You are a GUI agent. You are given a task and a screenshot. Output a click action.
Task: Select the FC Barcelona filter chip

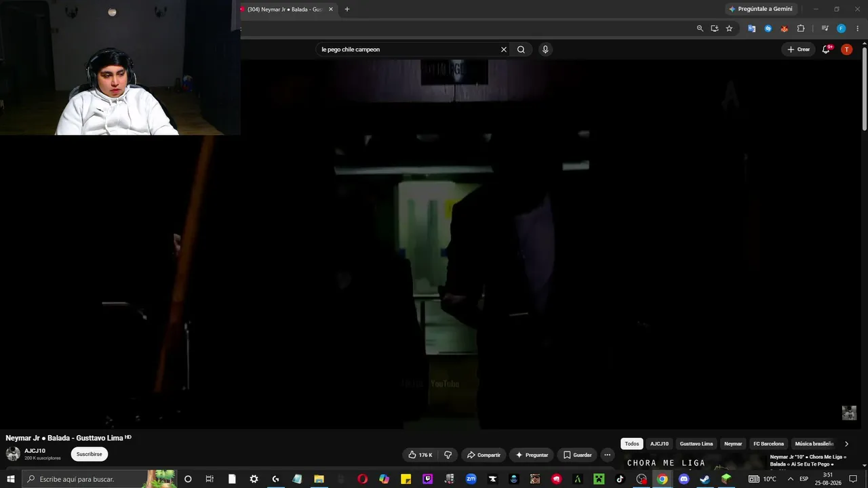click(x=768, y=444)
